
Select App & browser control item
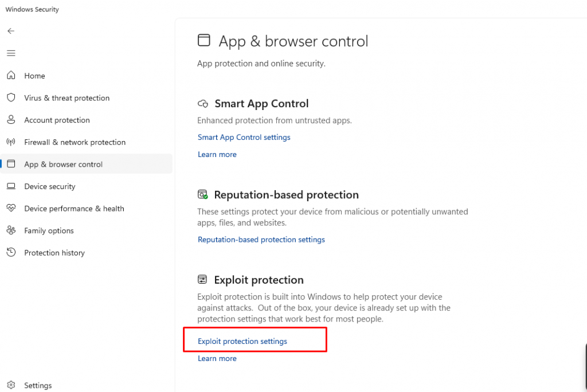coord(86,164)
